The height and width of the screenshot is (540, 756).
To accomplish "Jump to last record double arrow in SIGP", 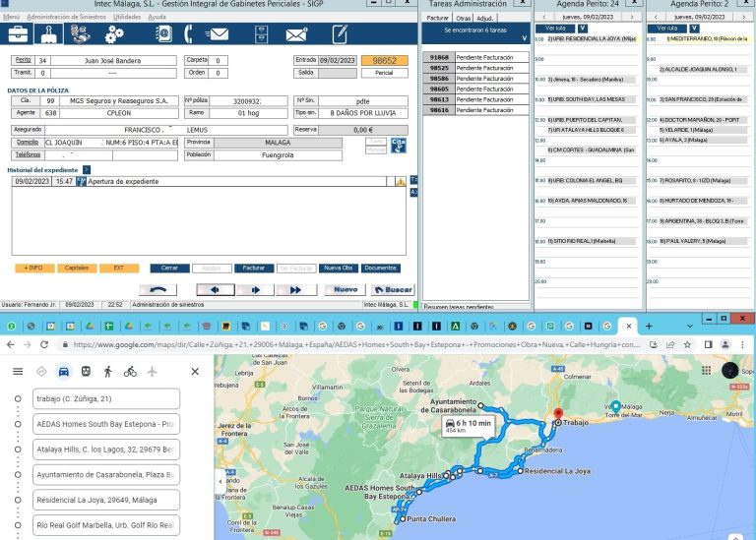I will tap(296, 289).
